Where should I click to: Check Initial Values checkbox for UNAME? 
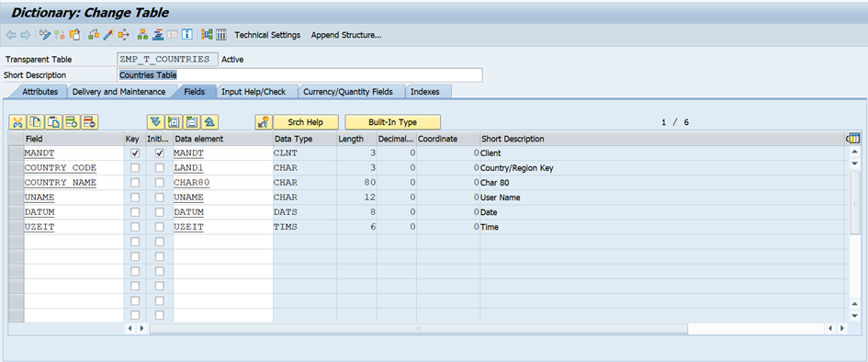[160, 198]
